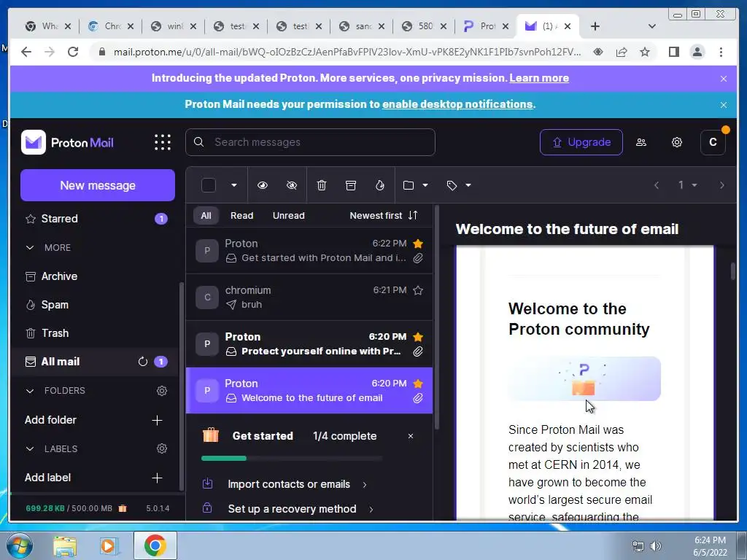Open folders settings gear icon
Viewport: 747px width, 560px height.
pyautogui.click(x=162, y=391)
